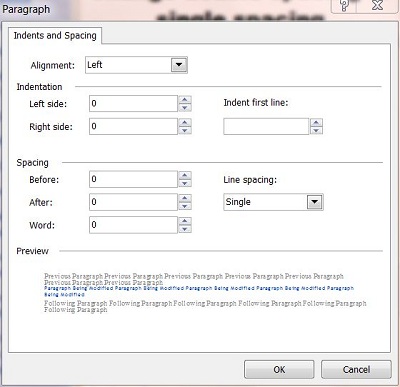The image size is (400, 387).
Task: Increase the Right side indentation value
Action: [x=185, y=123]
